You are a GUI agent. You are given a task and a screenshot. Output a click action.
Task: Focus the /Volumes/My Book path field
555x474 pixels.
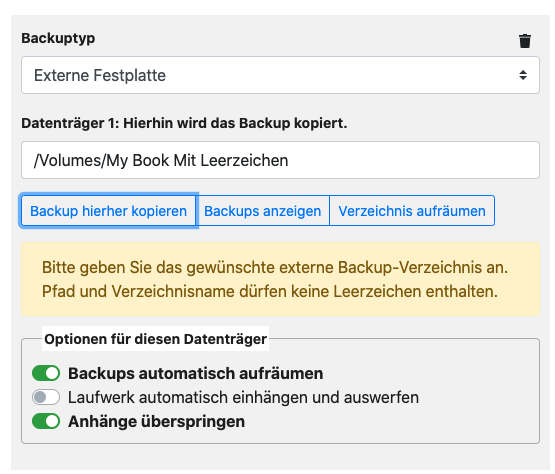pyautogui.click(x=280, y=160)
